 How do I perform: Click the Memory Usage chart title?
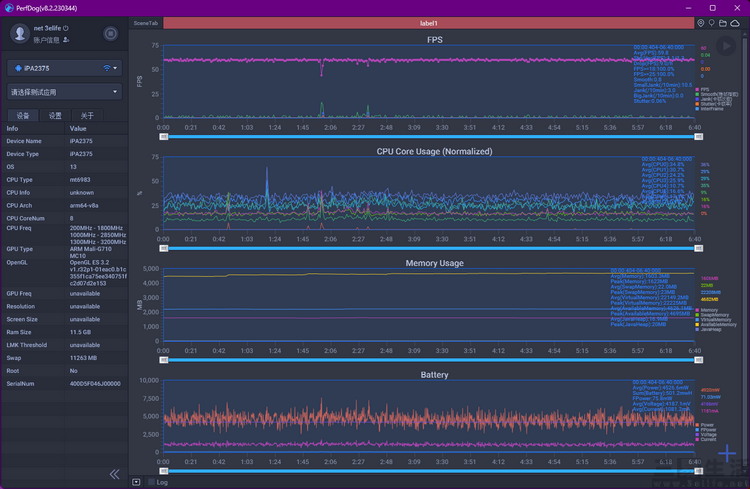tap(434, 263)
